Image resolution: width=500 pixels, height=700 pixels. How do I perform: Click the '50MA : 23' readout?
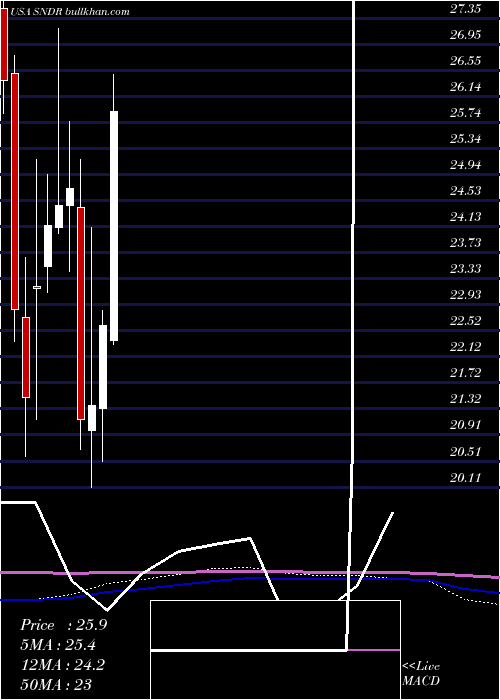[x=56, y=684]
